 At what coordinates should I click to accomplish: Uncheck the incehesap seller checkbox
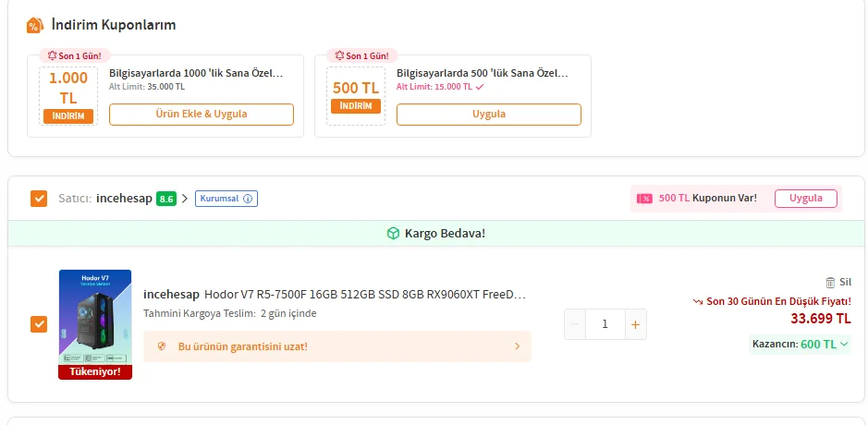[39, 199]
